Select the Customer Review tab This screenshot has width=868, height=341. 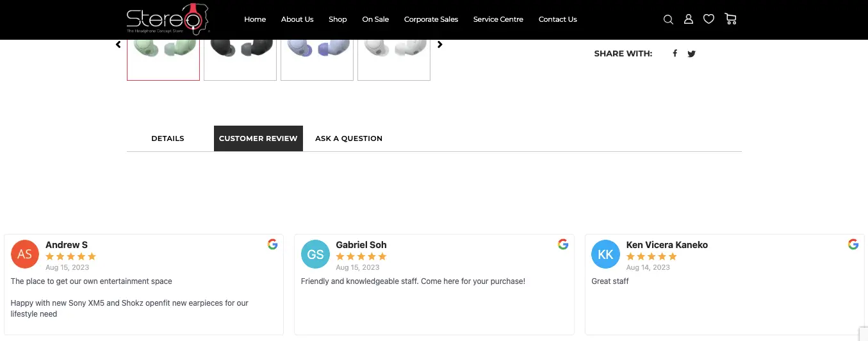click(x=258, y=138)
